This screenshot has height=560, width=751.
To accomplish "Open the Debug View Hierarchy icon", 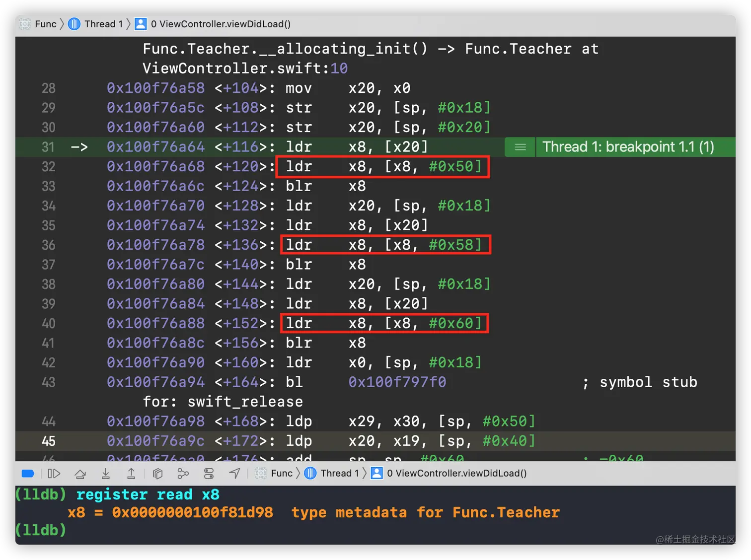I will pyautogui.click(x=157, y=474).
